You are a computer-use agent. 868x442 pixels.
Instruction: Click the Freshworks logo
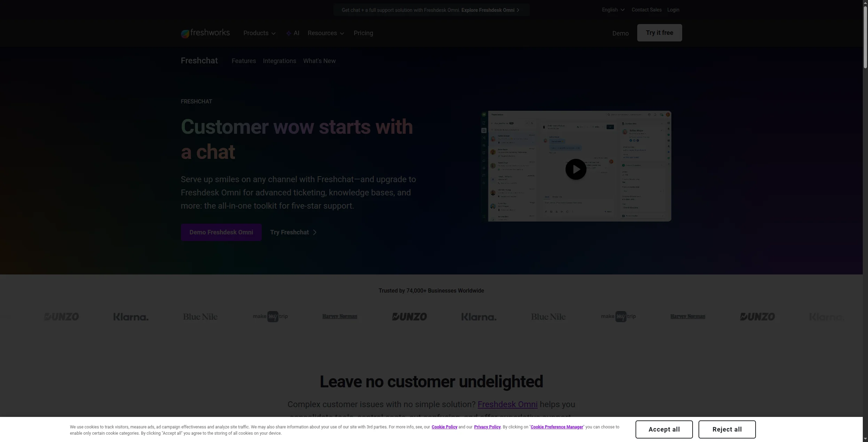205,33
